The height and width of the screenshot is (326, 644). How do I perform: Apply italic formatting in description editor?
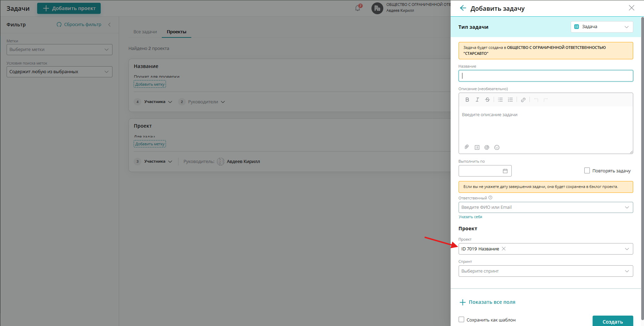pos(477,100)
